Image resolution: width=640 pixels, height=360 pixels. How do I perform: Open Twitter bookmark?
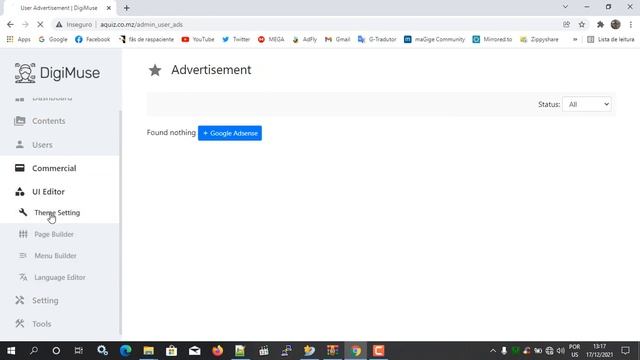click(236, 39)
